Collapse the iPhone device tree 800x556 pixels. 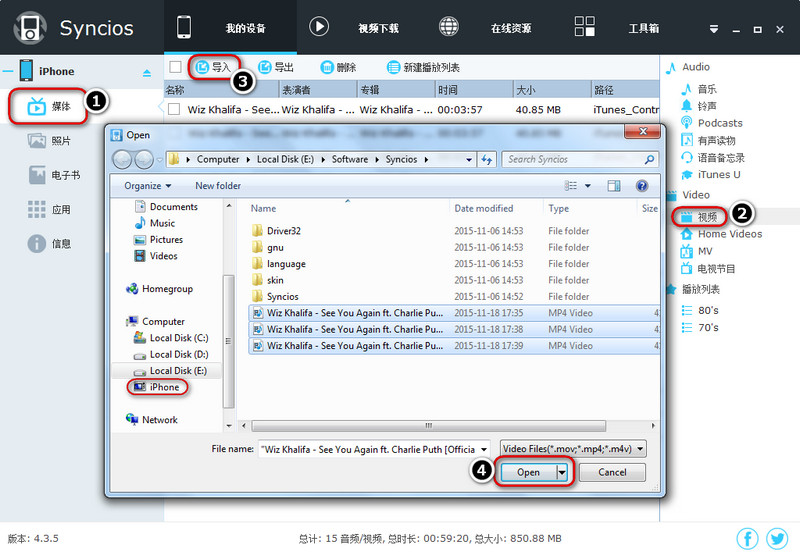pyautogui.click(x=7, y=71)
